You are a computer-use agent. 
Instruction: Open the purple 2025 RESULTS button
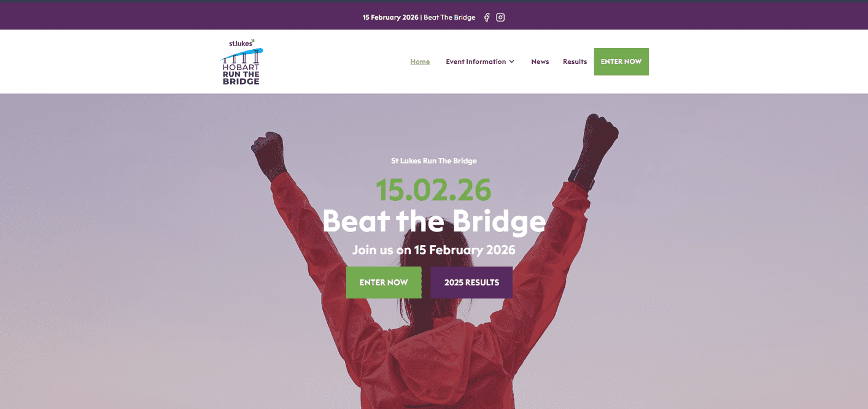(x=471, y=282)
